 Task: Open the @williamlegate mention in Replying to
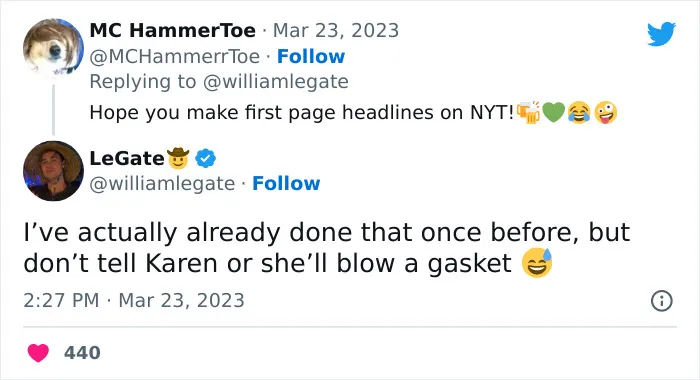coord(275,82)
